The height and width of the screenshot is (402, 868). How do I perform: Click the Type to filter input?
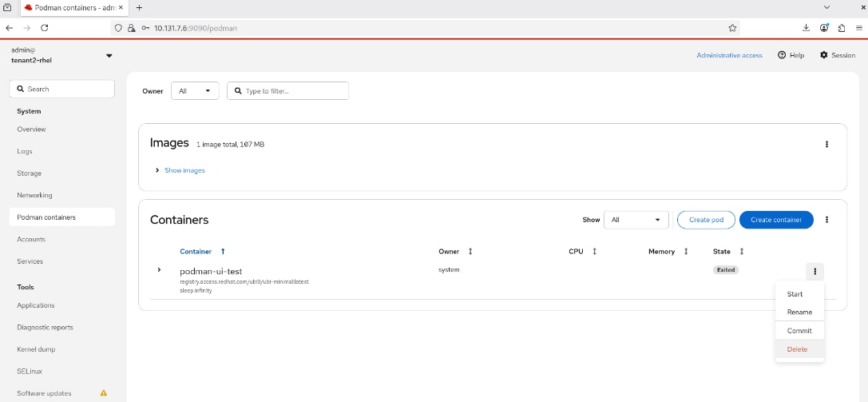click(287, 91)
